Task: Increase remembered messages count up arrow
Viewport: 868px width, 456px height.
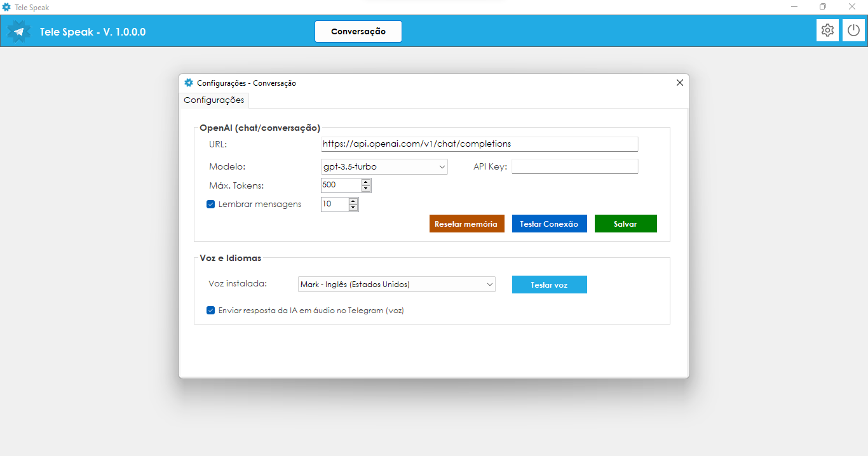Action: tap(353, 201)
